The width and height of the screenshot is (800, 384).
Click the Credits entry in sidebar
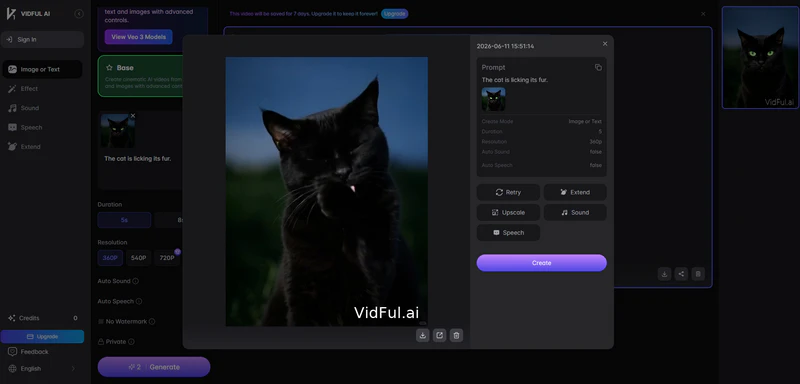[x=42, y=318]
